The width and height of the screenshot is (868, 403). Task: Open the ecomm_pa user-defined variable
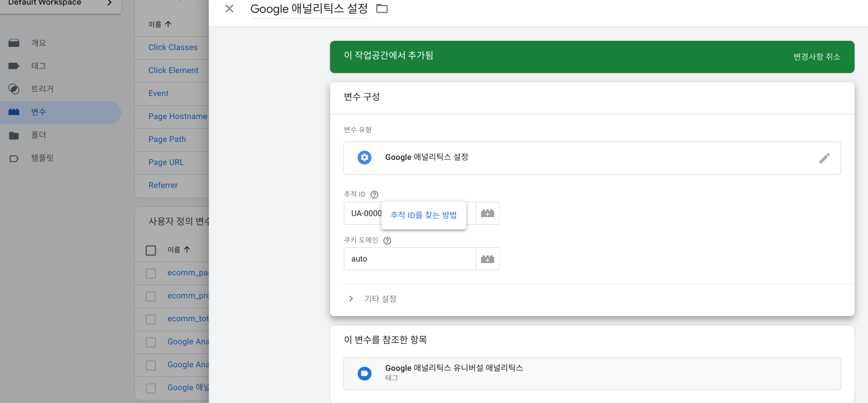point(188,273)
